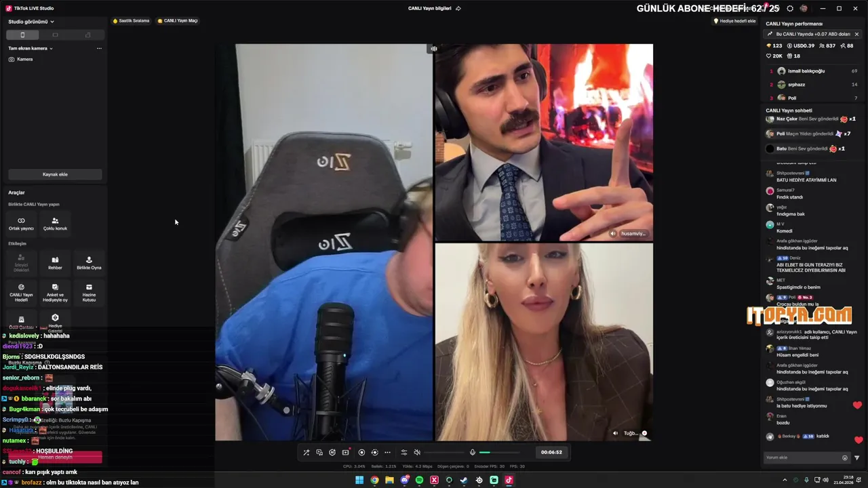Adjust the microphone volume slider
Viewport: 868px width, 488px height.
[499, 452]
